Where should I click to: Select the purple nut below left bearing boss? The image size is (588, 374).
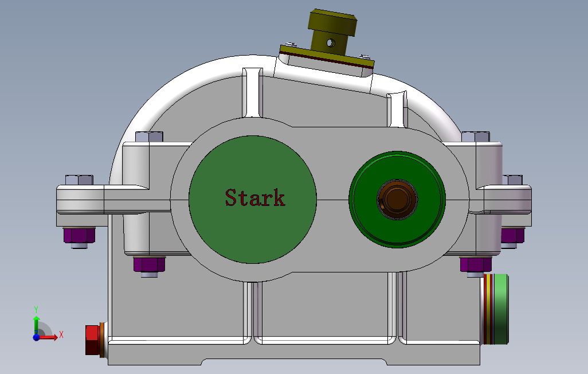[149, 264]
